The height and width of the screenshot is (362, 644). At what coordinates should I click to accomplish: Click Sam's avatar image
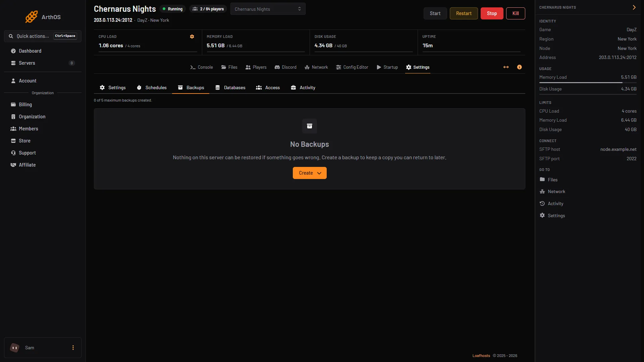pos(14,348)
